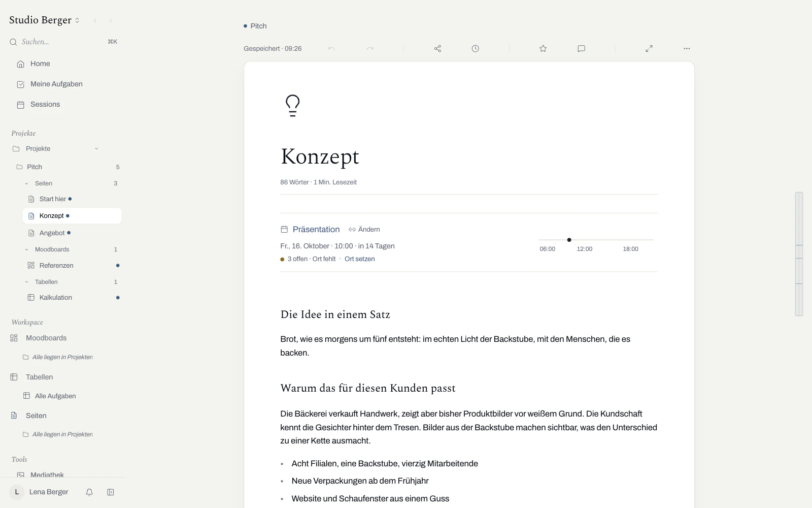Open notifications bell icon

point(89,492)
